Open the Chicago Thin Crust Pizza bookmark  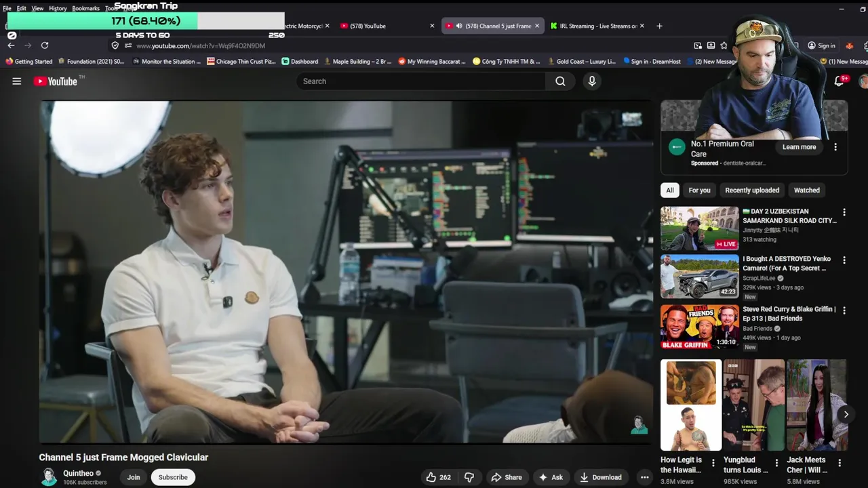pos(241,61)
